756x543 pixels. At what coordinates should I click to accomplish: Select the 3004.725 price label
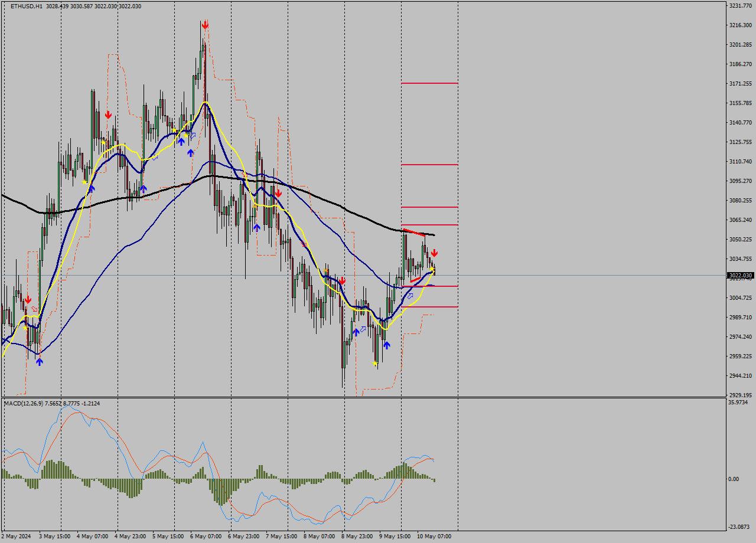740,298
